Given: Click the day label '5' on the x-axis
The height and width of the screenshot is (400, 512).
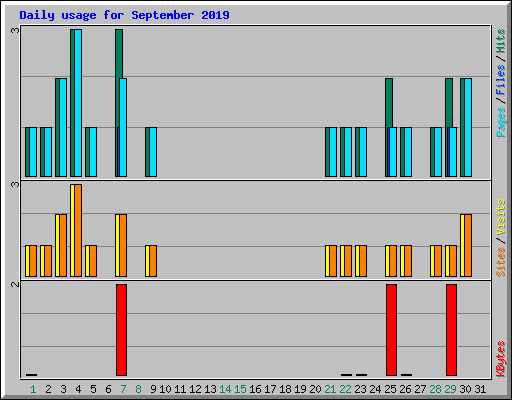Looking at the screenshot, I should pyautogui.click(x=93, y=389).
